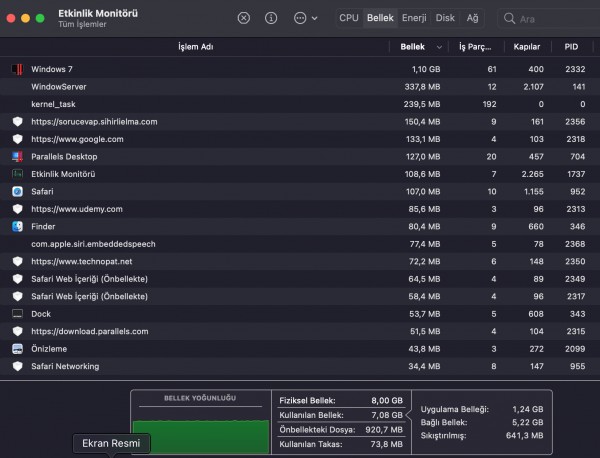Viewport: 600px width, 458px height.
Task: Click the Kapılar value 1.155
Action: [533, 191]
